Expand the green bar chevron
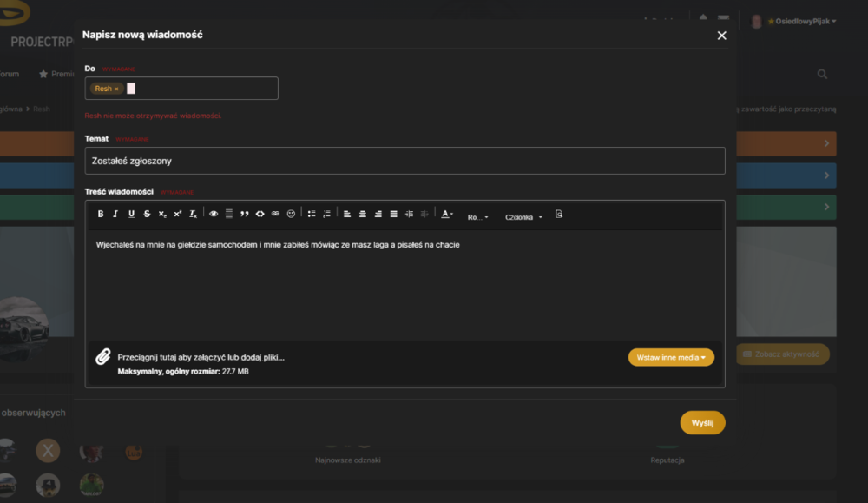 [826, 207]
